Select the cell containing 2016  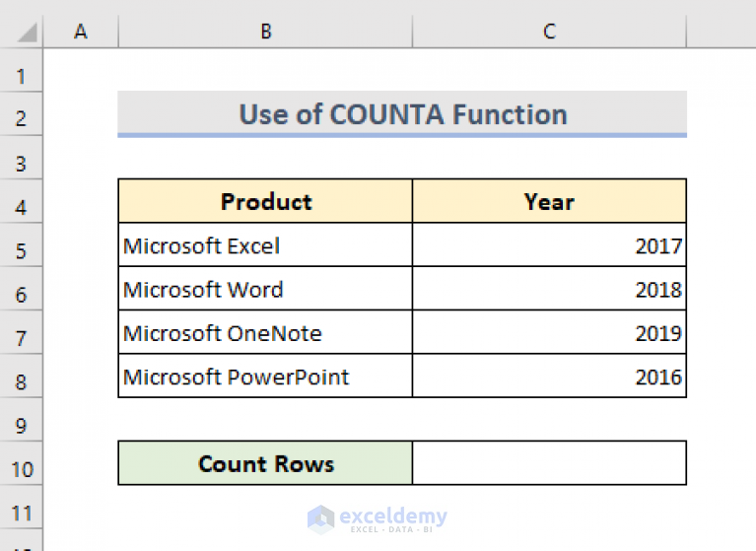[x=549, y=376]
